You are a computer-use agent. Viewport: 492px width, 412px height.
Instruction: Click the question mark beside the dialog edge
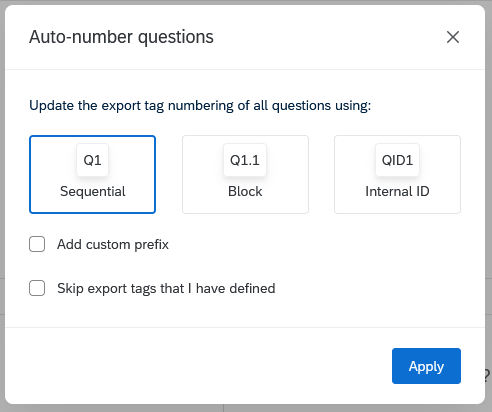click(488, 375)
